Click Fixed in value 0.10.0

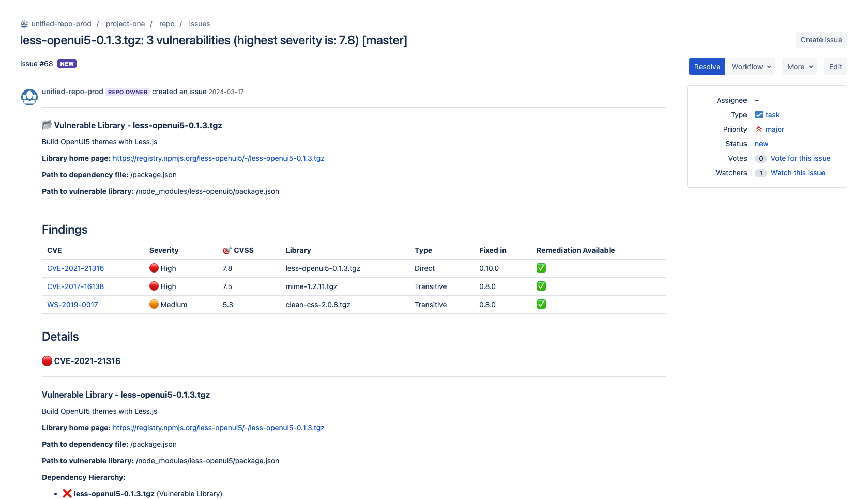[x=489, y=268]
